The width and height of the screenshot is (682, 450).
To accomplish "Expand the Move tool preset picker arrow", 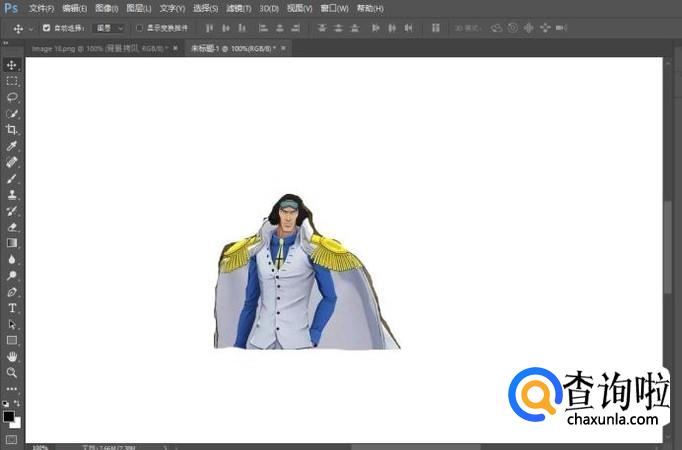I will (x=31, y=28).
